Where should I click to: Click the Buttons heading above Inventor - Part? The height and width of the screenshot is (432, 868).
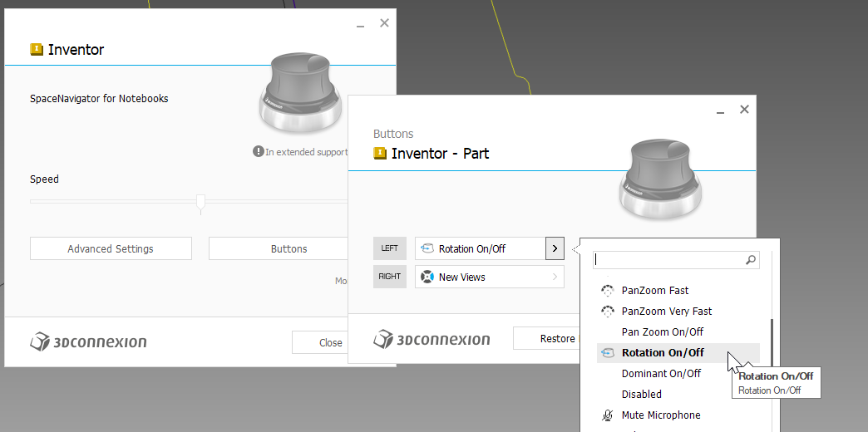coord(393,134)
